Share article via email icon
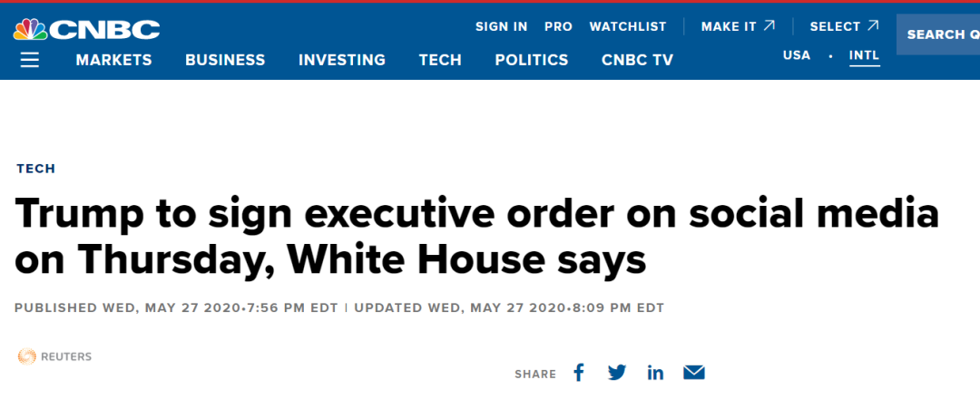 [x=694, y=374]
